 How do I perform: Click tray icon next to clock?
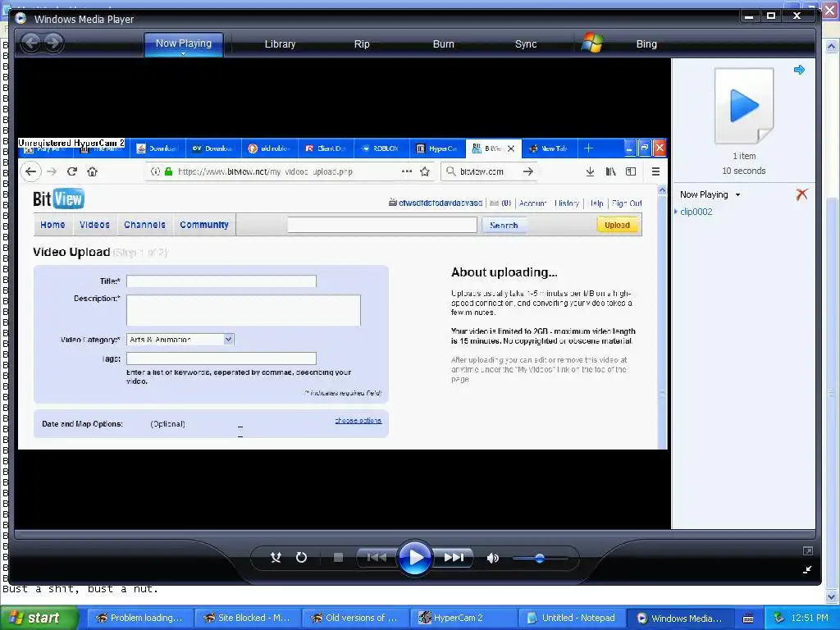pos(778,618)
